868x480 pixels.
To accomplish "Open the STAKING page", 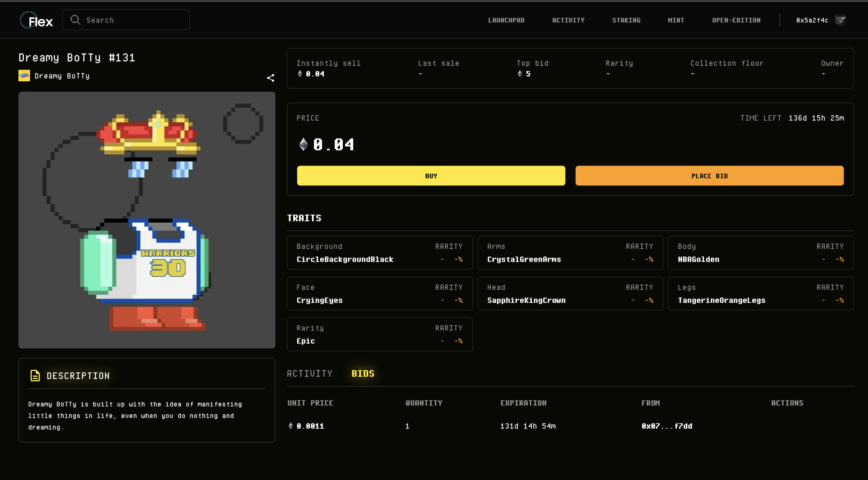I will [x=626, y=20].
